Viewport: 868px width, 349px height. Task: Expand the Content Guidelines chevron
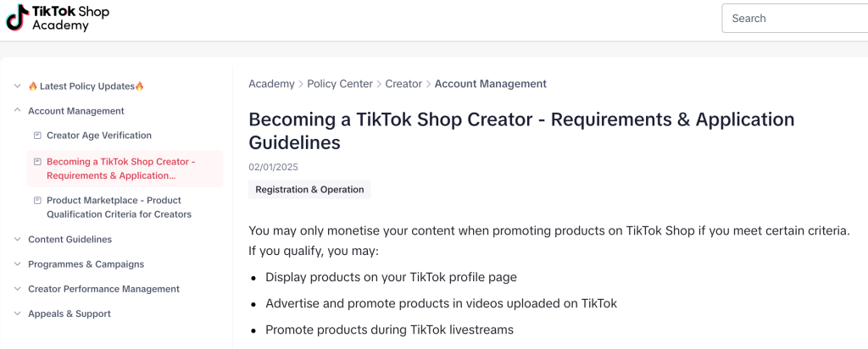[x=17, y=240]
